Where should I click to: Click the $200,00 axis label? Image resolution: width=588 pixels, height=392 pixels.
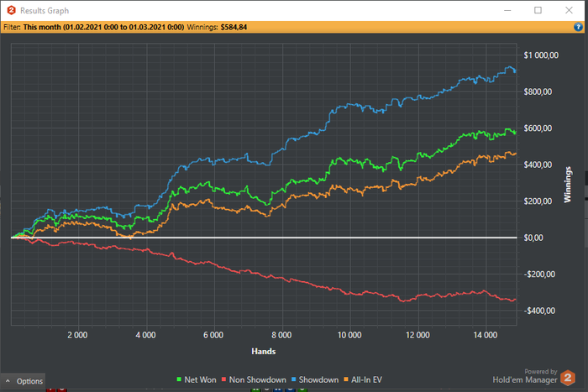coord(538,201)
